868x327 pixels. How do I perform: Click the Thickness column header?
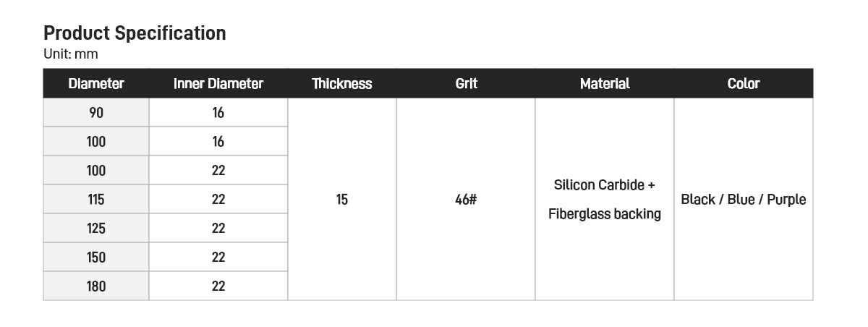[342, 84]
